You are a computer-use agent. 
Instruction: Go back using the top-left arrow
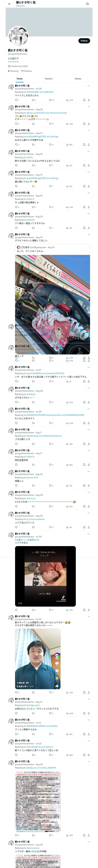click(9, 4)
